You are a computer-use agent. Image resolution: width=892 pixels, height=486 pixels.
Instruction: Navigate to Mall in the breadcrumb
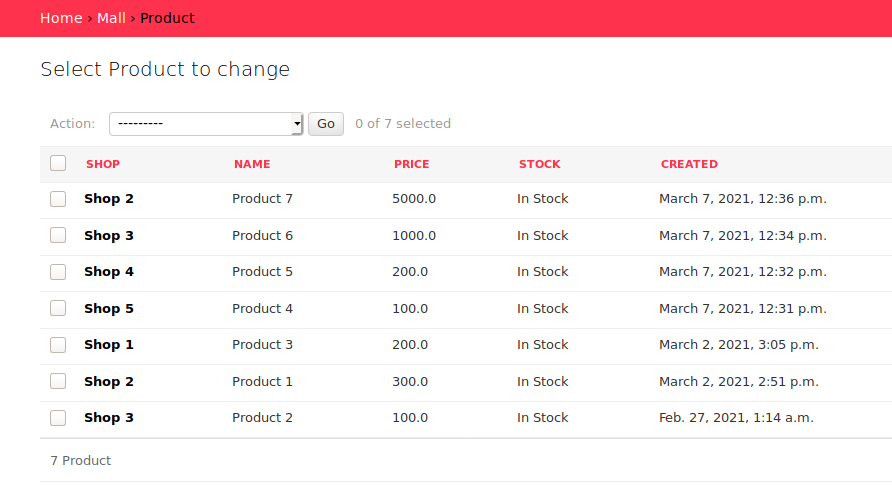point(111,18)
